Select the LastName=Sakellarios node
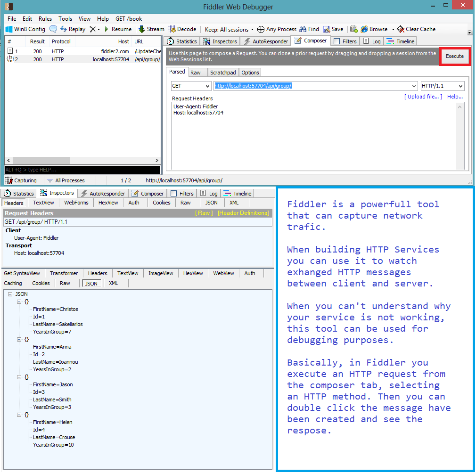 tap(57, 324)
